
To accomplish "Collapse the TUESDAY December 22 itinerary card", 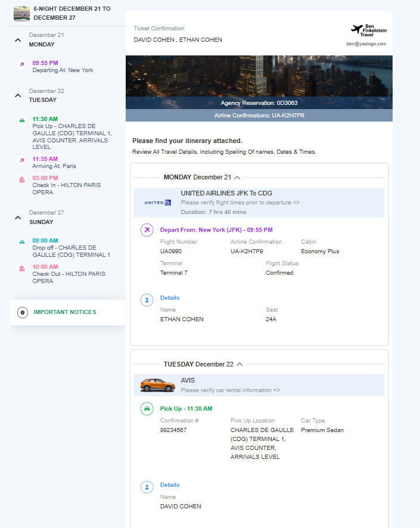I will [x=239, y=364].
